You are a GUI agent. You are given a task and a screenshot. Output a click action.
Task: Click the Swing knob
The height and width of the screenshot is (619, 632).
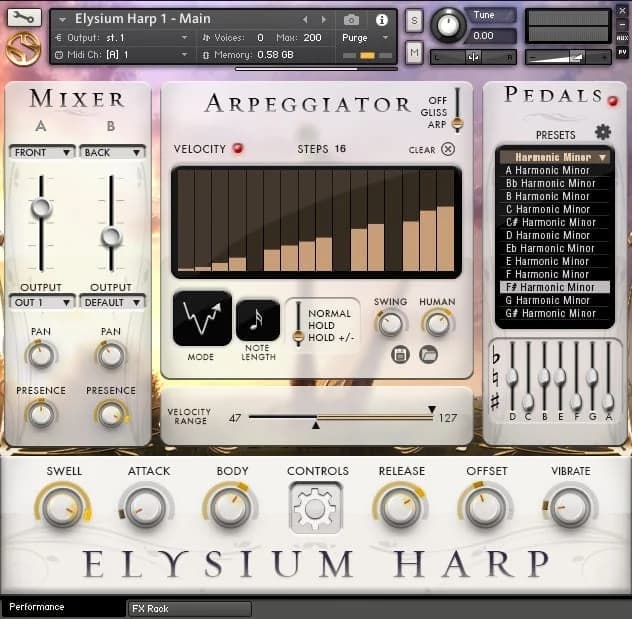(390, 324)
